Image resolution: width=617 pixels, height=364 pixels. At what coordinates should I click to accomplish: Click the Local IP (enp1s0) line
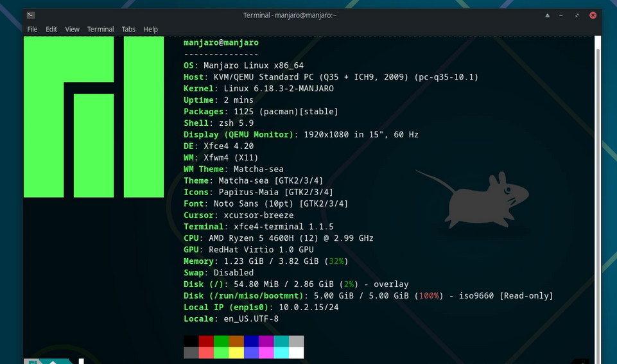coord(261,307)
